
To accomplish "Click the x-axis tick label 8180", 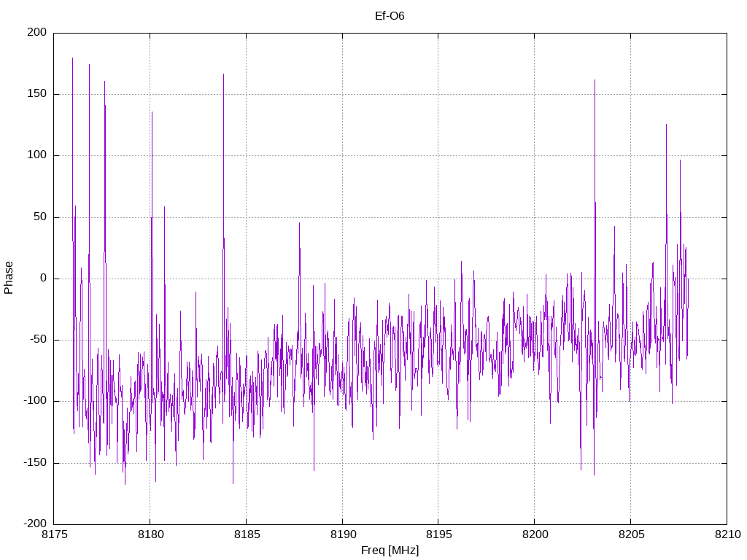I will [150, 534].
